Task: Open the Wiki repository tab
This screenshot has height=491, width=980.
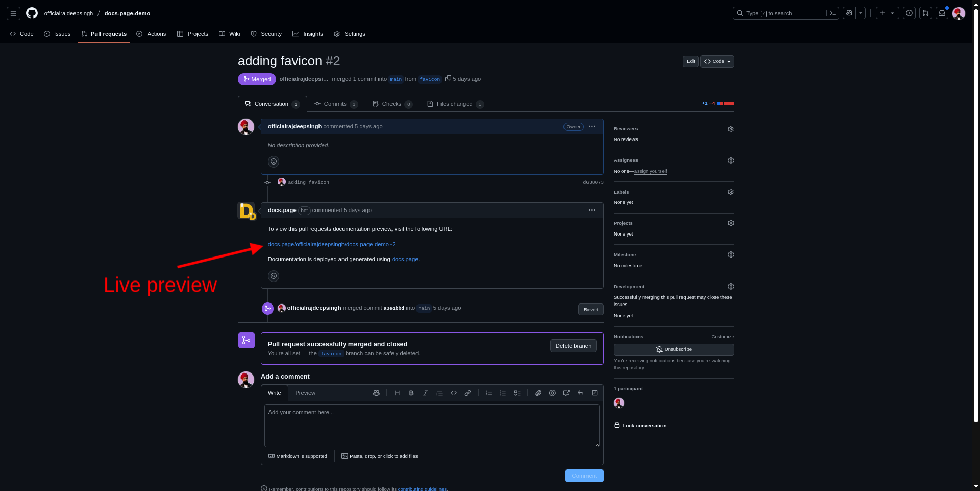Action: [x=230, y=34]
